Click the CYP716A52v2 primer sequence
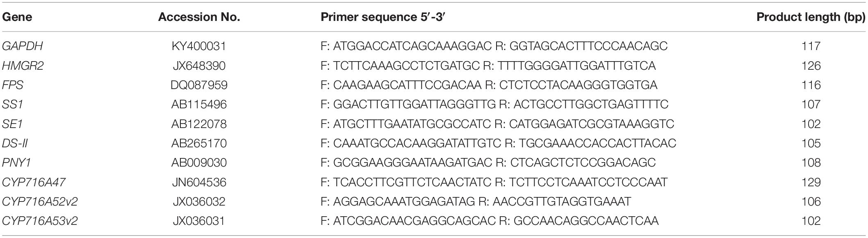Viewport: 868px width, 238px height. [x=476, y=201]
